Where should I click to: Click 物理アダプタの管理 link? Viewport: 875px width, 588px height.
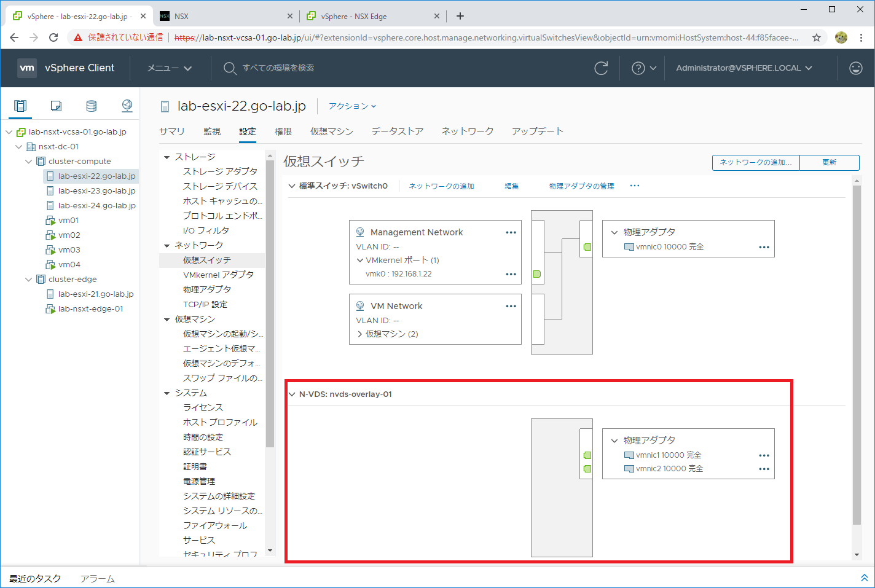(x=582, y=186)
